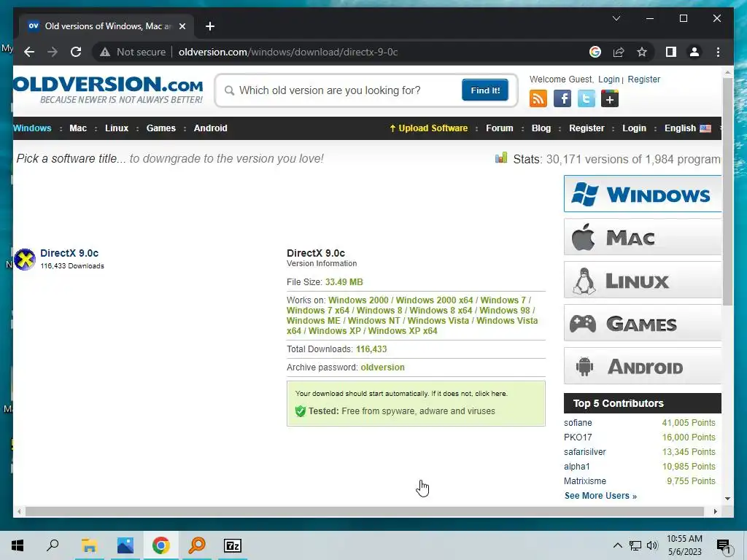Open the Facebook icon
This screenshot has width=747, height=560.
pyautogui.click(x=562, y=99)
